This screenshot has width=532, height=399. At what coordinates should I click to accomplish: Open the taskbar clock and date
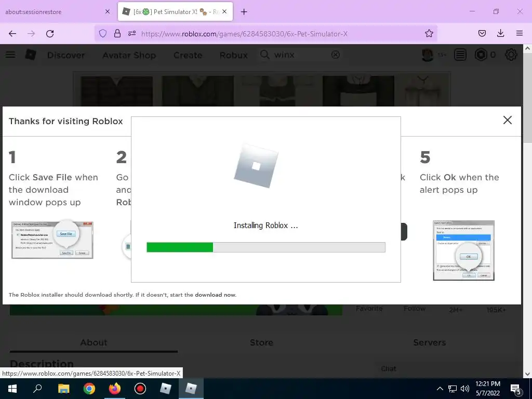487,389
